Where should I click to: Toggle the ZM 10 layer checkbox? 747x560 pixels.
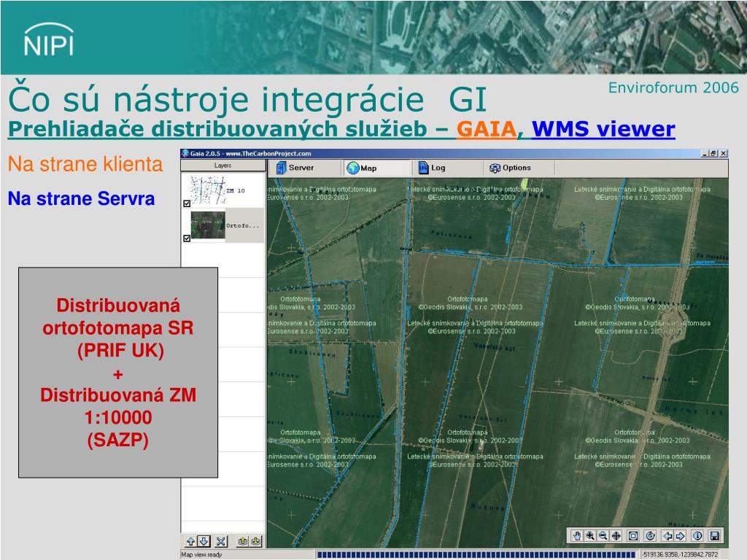(187, 203)
